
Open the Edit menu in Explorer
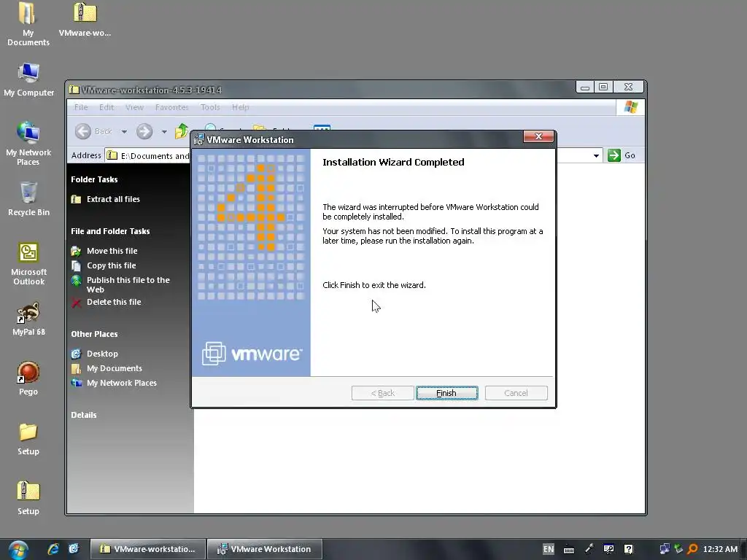coord(107,107)
